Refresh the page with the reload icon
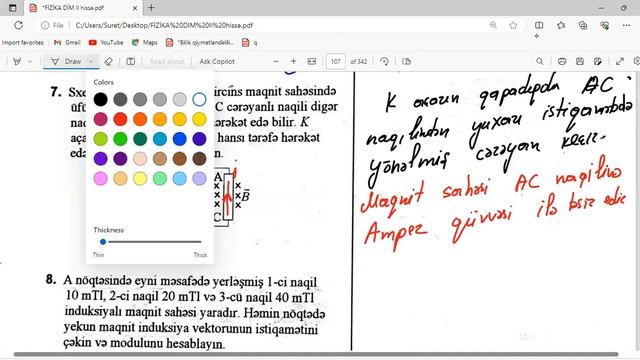The image size is (640, 360). coord(18,25)
